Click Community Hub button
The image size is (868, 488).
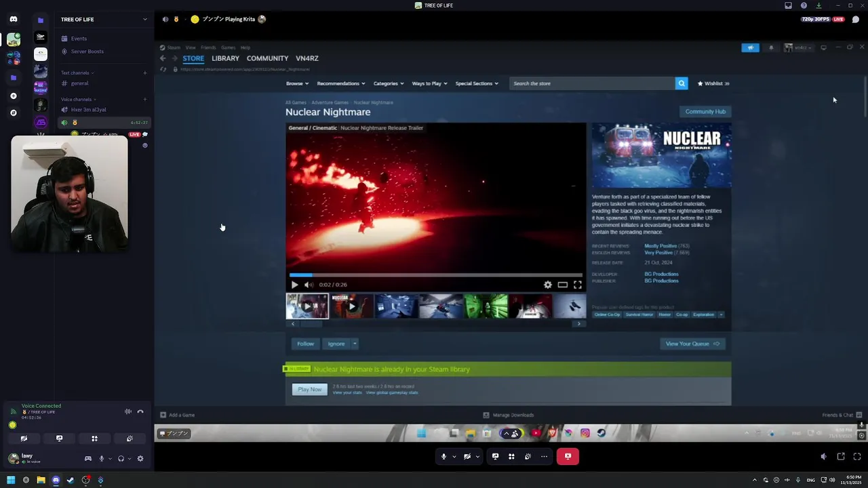pyautogui.click(x=705, y=111)
